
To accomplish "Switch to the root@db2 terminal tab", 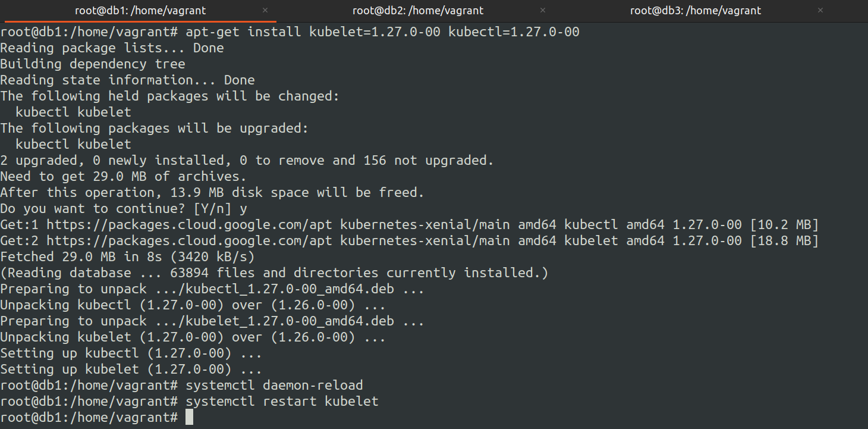I will [x=417, y=11].
